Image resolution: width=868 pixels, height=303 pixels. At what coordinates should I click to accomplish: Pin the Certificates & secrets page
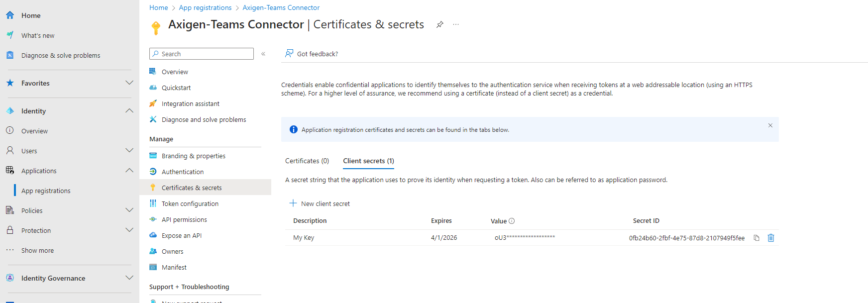(439, 25)
